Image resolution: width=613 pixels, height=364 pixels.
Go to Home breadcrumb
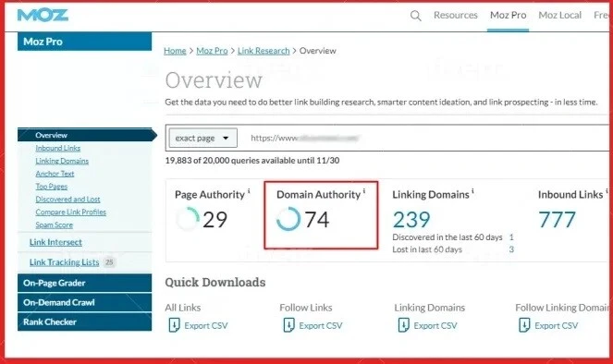pos(175,51)
